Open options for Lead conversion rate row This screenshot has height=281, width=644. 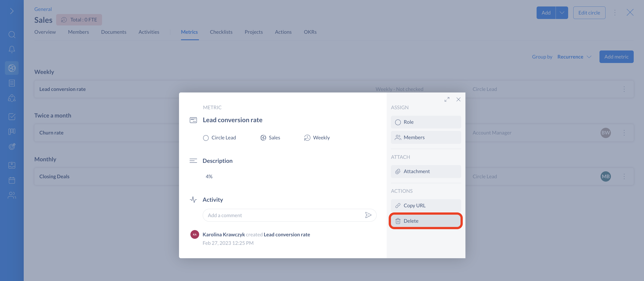[624, 89]
